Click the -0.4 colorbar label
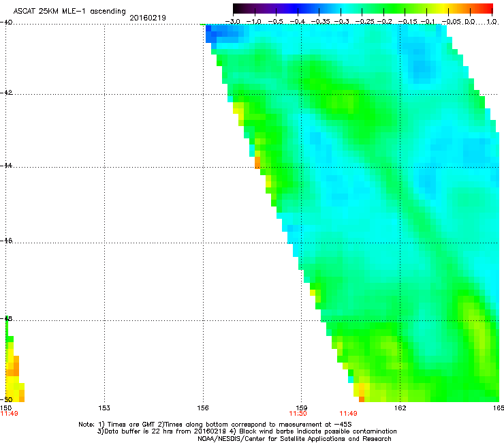Image resolution: width=504 pixels, height=443 pixels. coord(298,22)
